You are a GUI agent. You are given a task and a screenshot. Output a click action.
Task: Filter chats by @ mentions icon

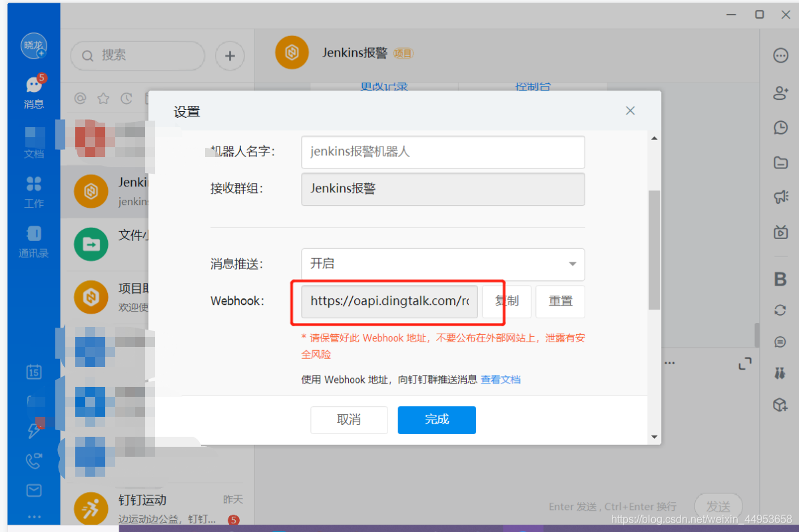[80, 99]
